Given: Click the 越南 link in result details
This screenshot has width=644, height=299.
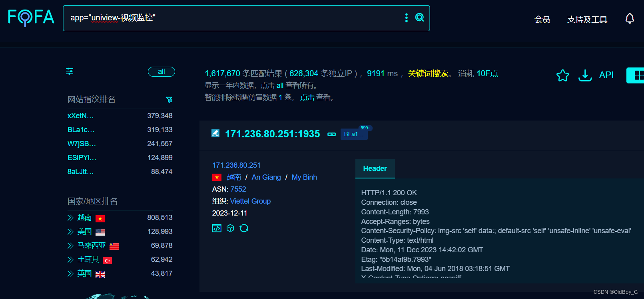Looking at the screenshot, I should pos(234,177).
